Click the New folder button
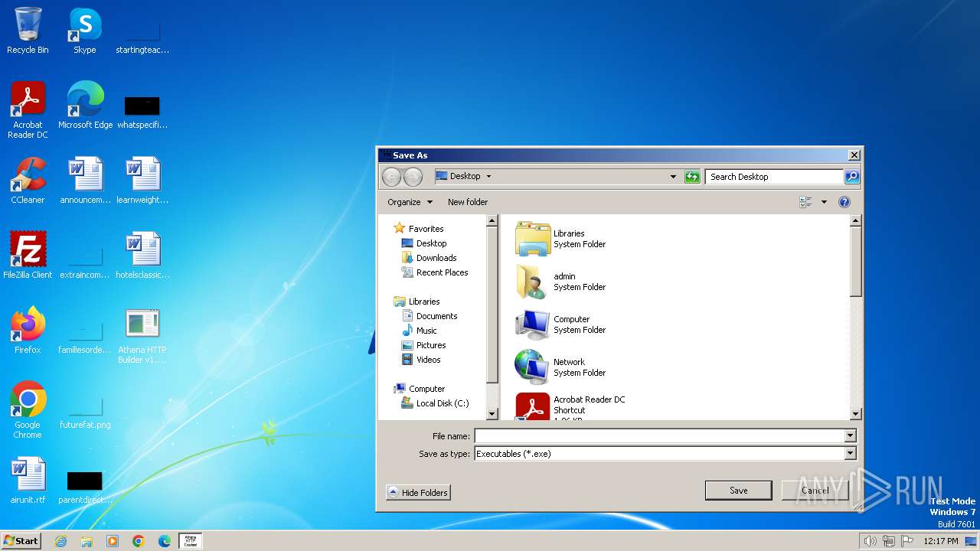Viewport: 980px width, 551px height. (x=467, y=202)
